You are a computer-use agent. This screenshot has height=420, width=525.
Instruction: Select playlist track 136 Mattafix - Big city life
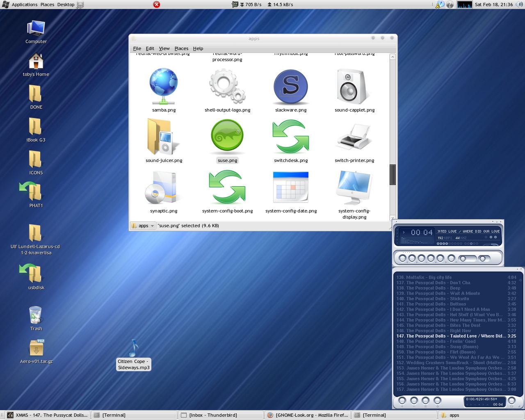pos(456,277)
